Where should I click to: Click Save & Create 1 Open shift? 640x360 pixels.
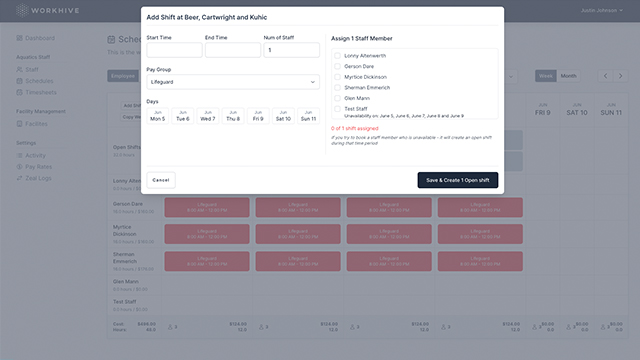(x=458, y=180)
